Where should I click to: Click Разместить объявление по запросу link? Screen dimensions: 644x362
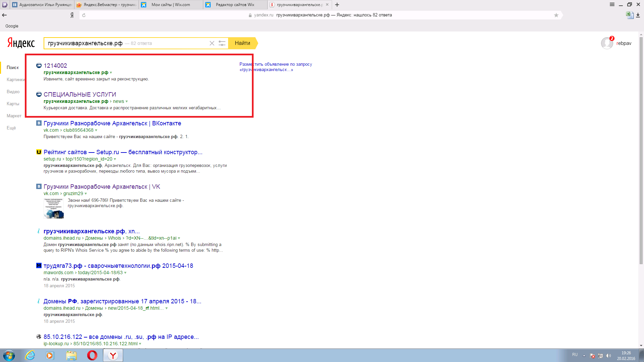click(x=276, y=67)
